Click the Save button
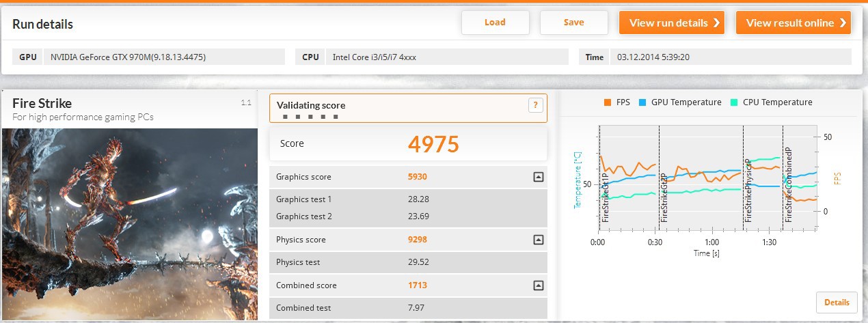Viewport: 868px width, 323px height. click(574, 23)
